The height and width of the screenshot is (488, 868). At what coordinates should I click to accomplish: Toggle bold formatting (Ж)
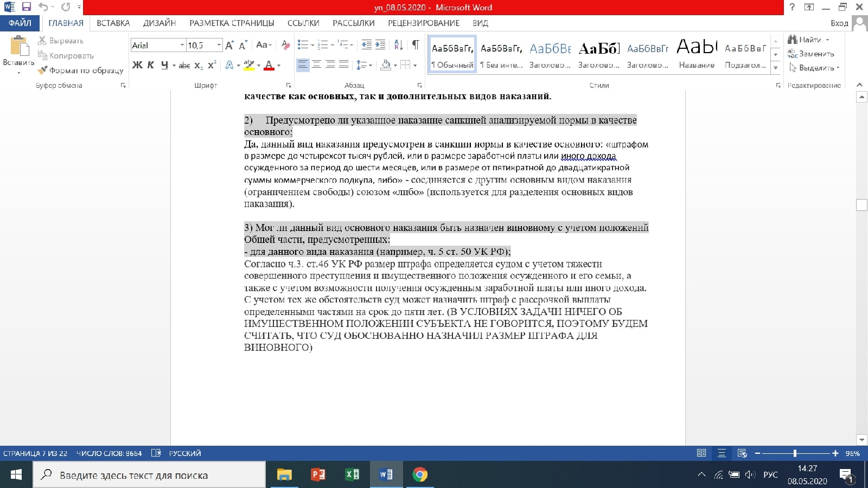click(137, 65)
